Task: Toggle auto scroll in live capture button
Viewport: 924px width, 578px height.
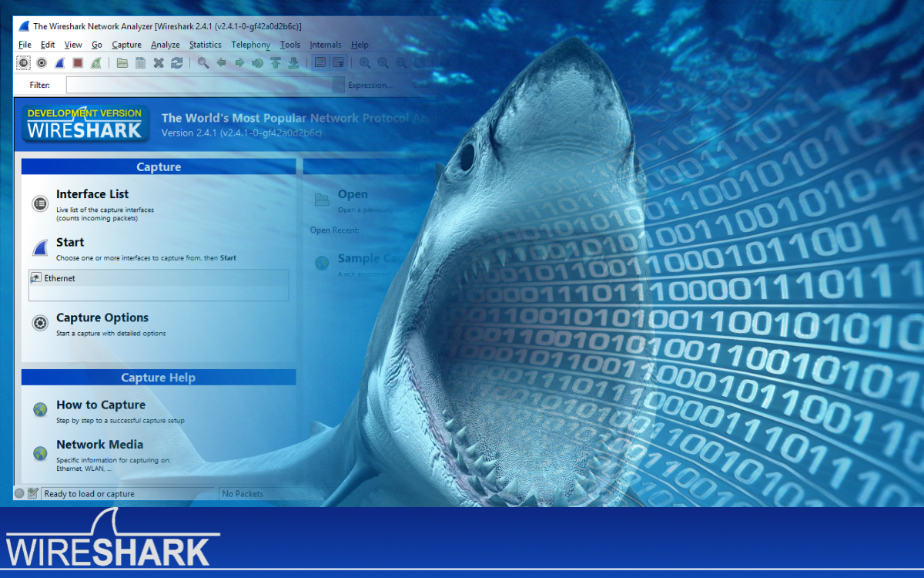Action: click(x=338, y=63)
